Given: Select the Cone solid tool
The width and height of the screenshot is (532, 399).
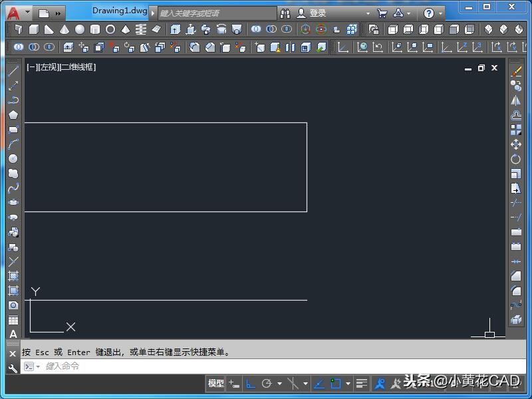Looking at the screenshot, I should tap(63, 29).
